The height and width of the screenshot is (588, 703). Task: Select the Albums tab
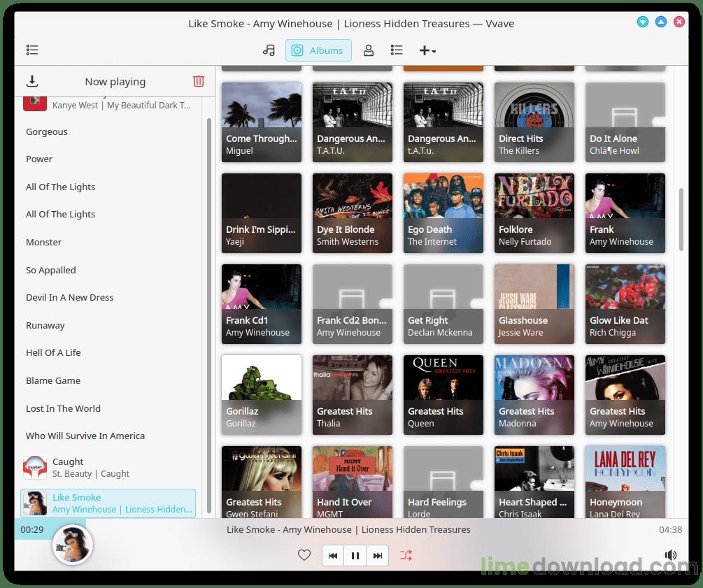(318, 50)
